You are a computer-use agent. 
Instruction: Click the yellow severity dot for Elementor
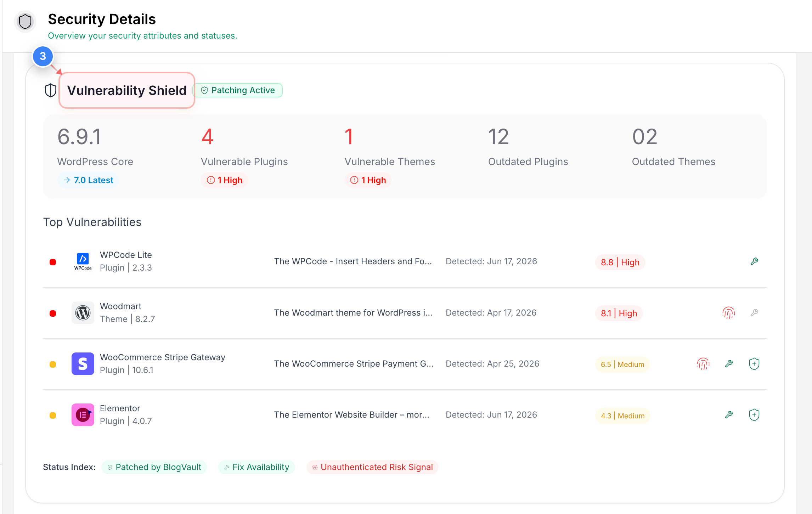click(x=53, y=416)
